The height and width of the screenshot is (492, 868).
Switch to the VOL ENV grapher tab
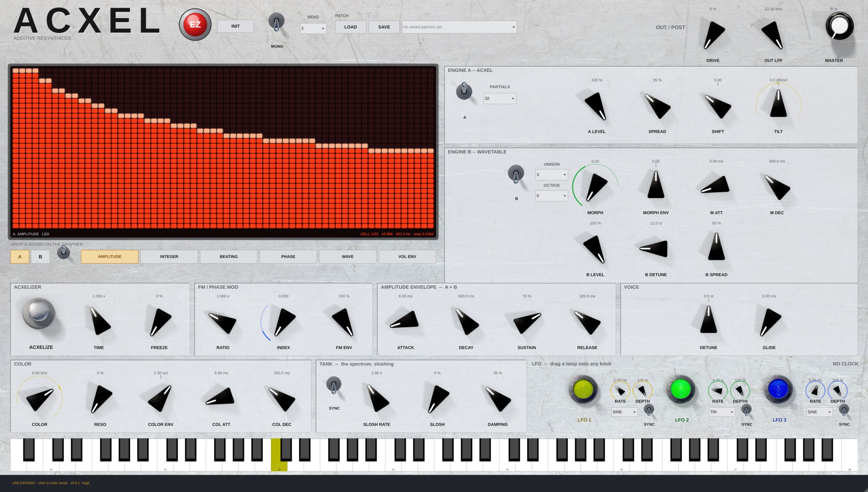[x=407, y=257]
